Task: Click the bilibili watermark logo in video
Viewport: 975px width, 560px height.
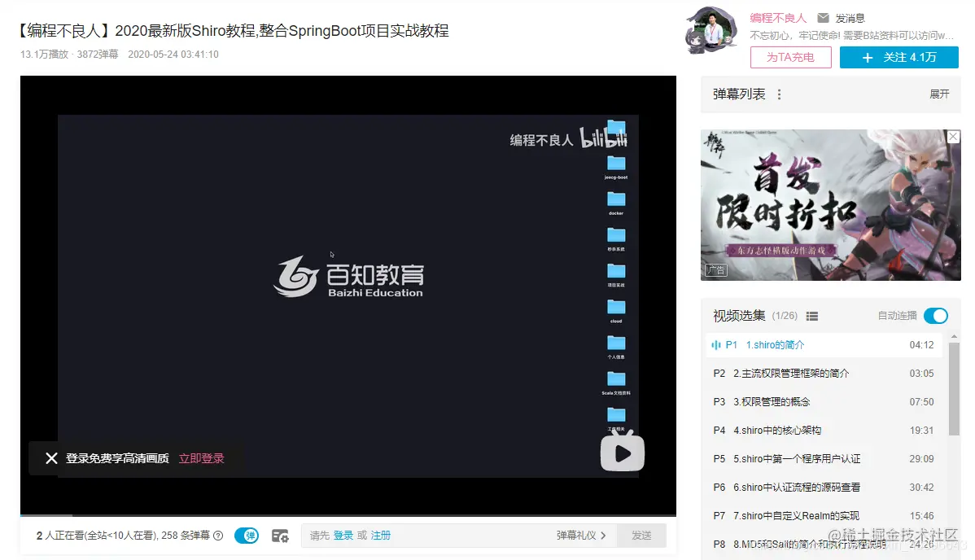Action: pos(603,138)
